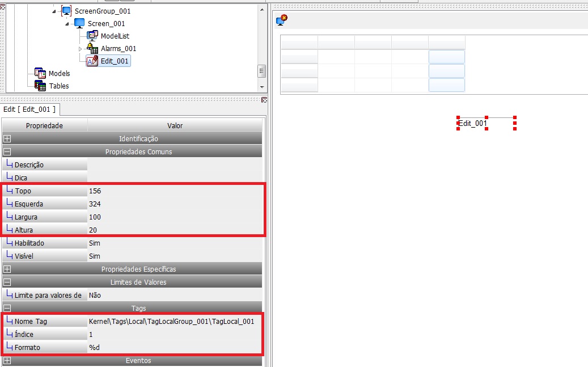Select Alarms_001 in the tree
Viewport: 588px width, 367px height.
coord(119,48)
